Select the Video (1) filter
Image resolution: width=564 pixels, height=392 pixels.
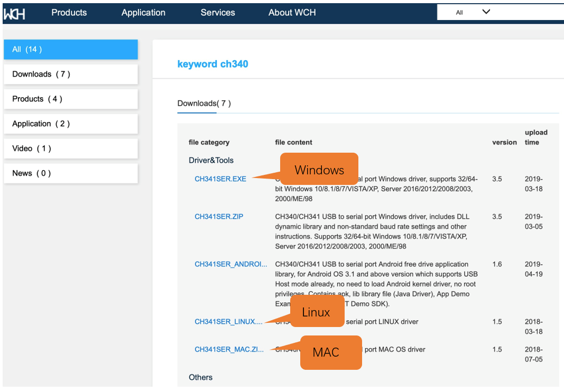[x=71, y=148]
